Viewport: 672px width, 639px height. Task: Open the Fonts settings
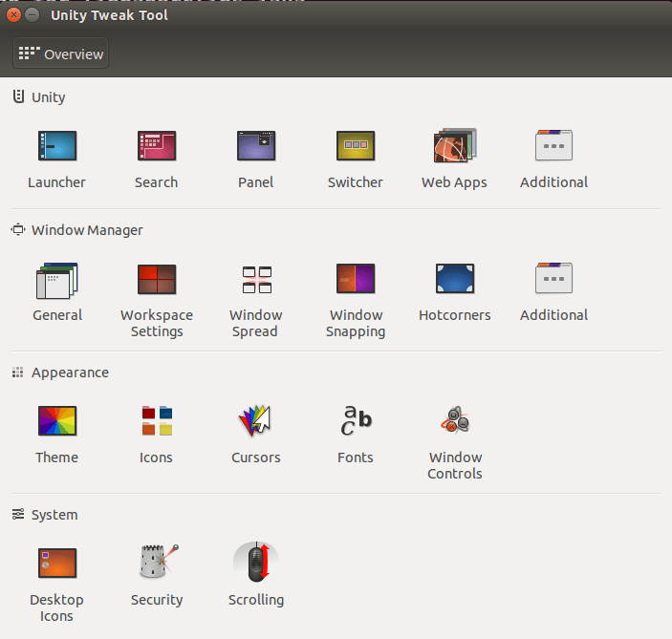(x=355, y=421)
